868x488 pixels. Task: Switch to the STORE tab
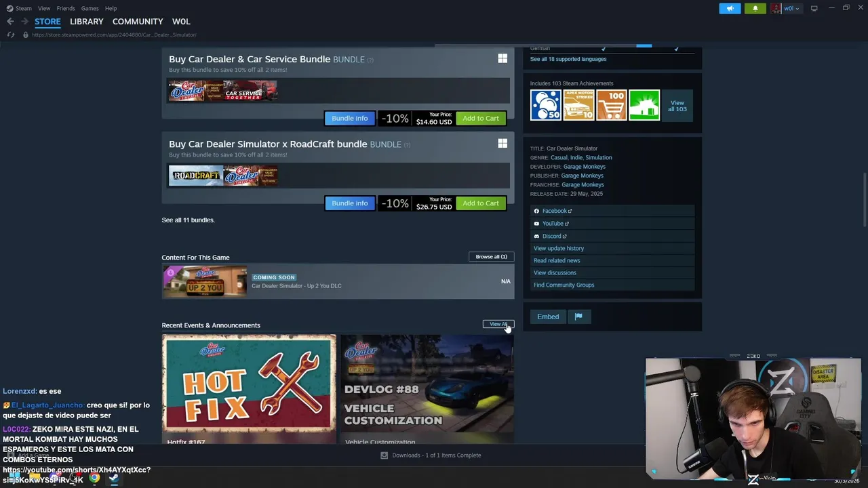(47, 22)
